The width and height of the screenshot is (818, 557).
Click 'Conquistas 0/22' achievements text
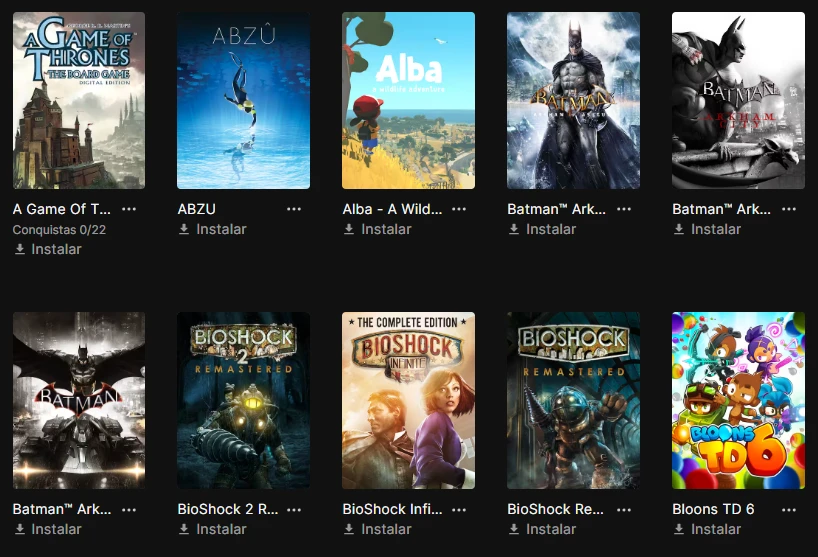click(x=59, y=229)
